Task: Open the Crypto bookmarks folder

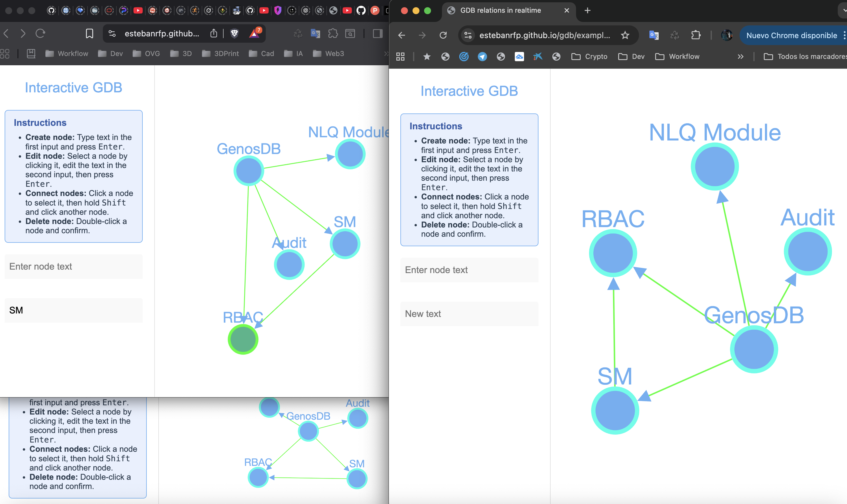Action: [x=589, y=56]
